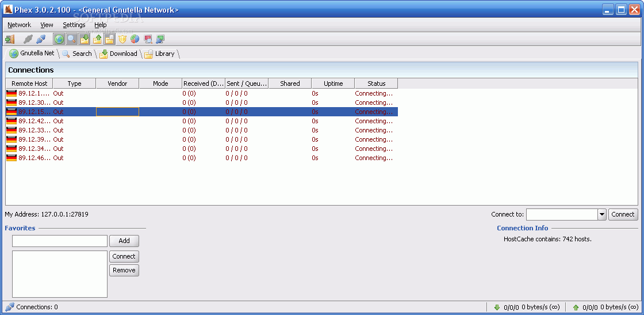This screenshot has height=315, width=644.
Task: Switch to the Gnutella Net tab
Action: [32, 54]
